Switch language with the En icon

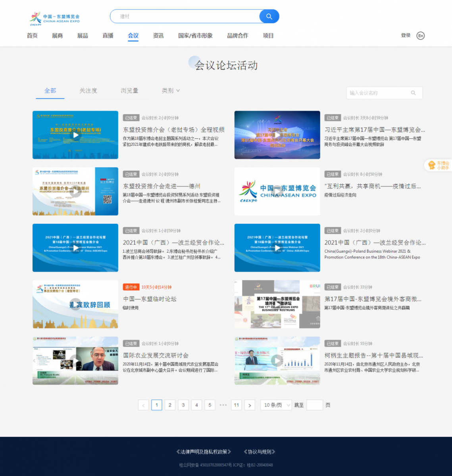421,36
